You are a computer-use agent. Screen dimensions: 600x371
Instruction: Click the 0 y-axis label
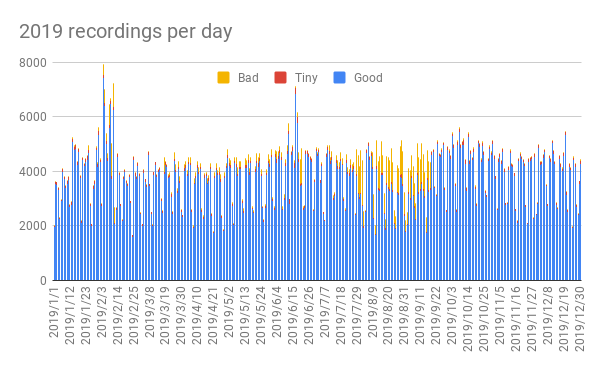pyautogui.click(x=43, y=280)
